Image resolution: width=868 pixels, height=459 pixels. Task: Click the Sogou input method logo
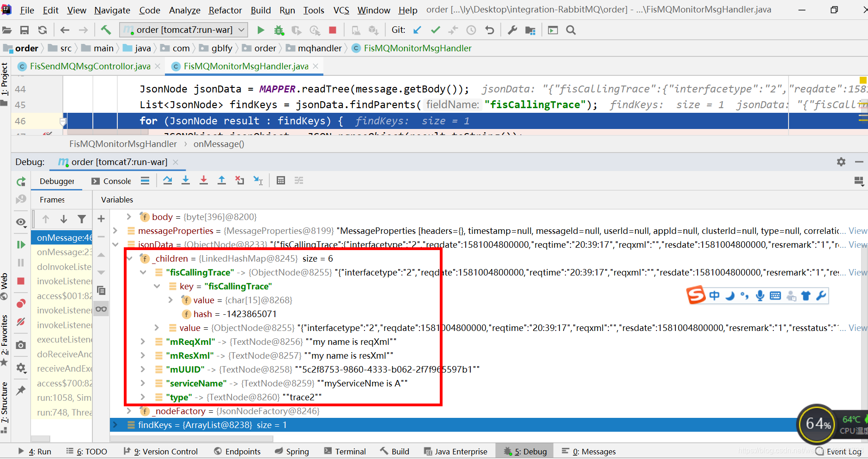point(696,295)
